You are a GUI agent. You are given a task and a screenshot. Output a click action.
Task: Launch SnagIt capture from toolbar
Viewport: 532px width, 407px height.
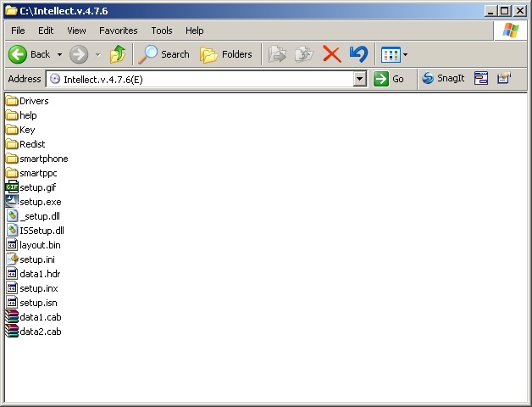point(443,79)
